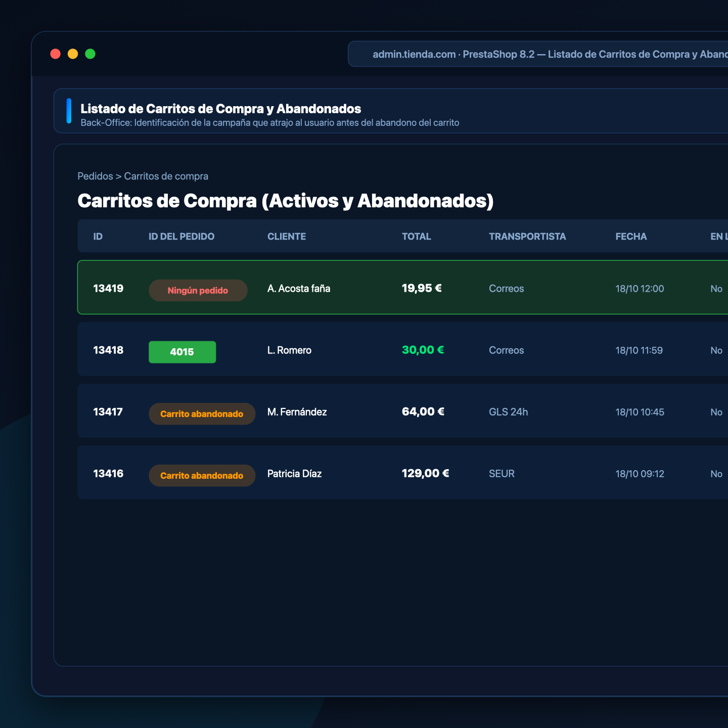Image resolution: width=728 pixels, height=728 pixels.
Task: Select cart ID 13416
Action: pyautogui.click(x=108, y=474)
